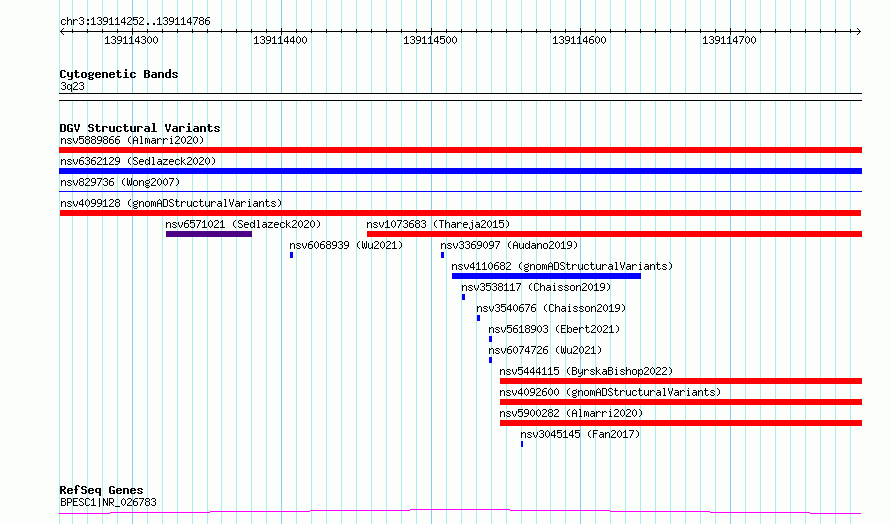Image resolution: width=890 pixels, height=524 pixels.
Task: Click the nsv3045145 (Fan2017) label
Action: click(580, 434)
